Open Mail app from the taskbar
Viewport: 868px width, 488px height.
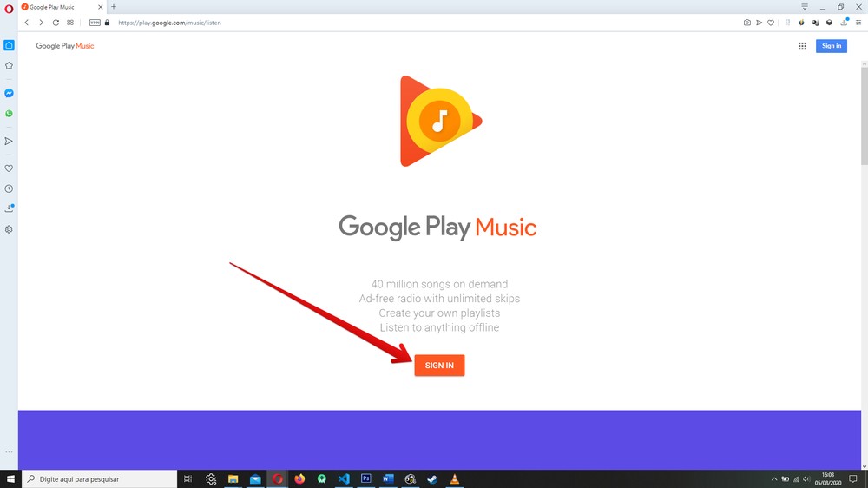tap(255, 479)
